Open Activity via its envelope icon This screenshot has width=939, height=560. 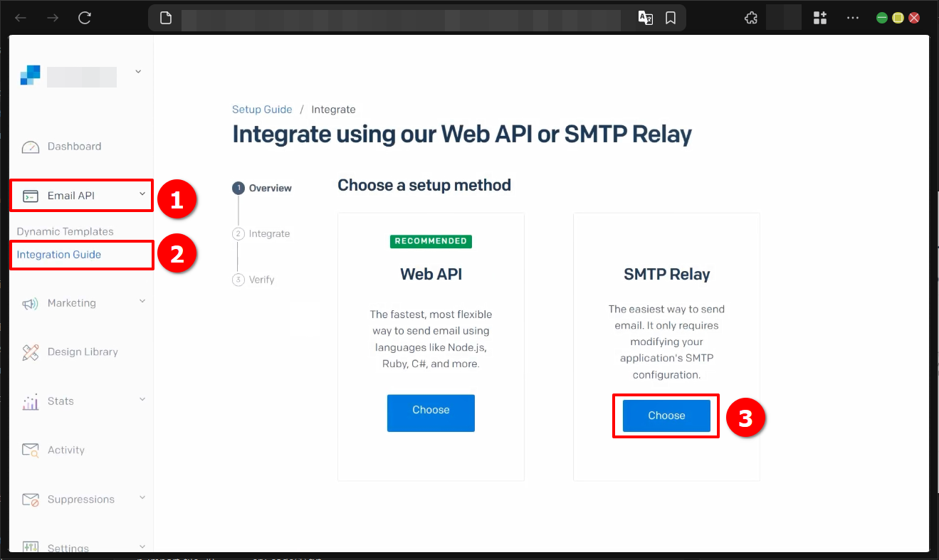click(x=30, y=449)
